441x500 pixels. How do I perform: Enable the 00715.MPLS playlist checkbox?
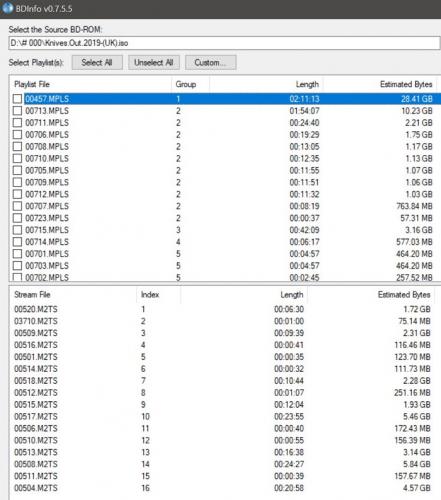[x=17, y=230]
